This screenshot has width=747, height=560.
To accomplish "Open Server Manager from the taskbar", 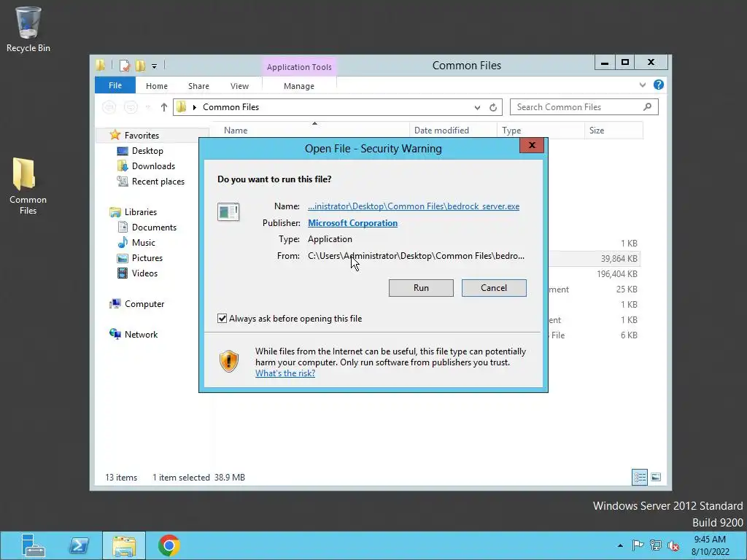I will [33, 545].
